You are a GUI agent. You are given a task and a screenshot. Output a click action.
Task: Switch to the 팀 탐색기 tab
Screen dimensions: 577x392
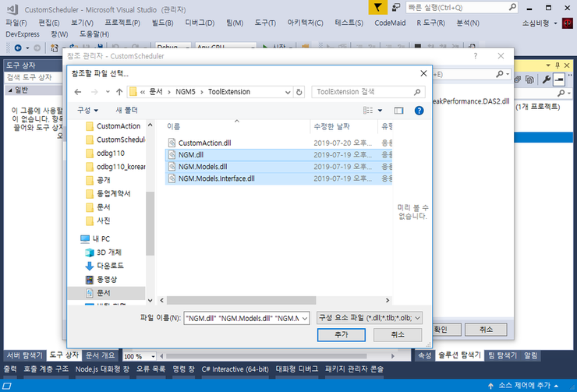tap(503, 355)
